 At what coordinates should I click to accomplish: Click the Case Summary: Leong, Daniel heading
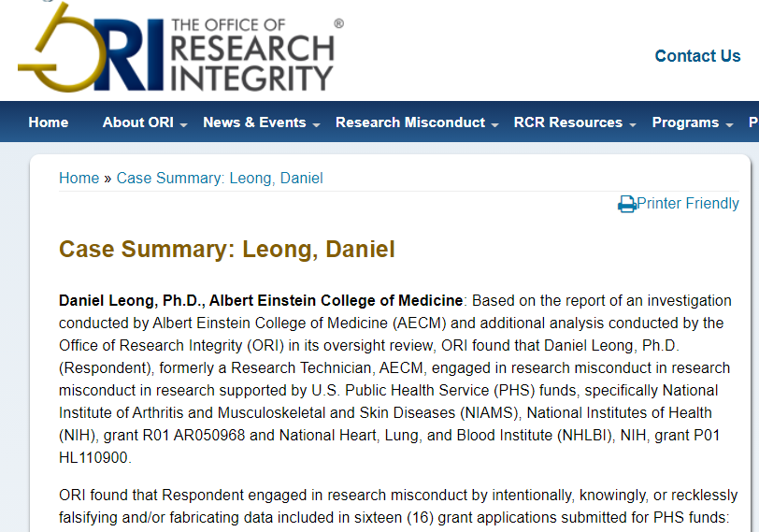pos(227,250)
